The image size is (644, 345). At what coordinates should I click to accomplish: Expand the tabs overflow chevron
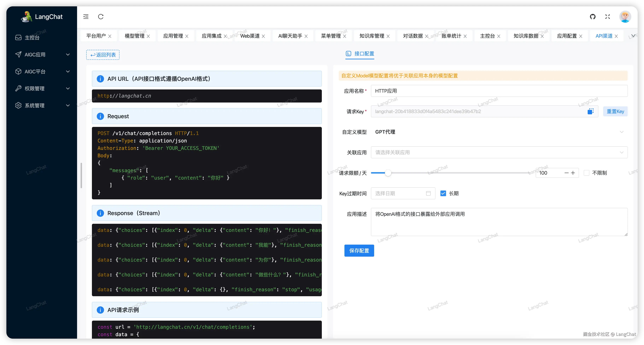pyautogui.click(x=633, y=36)
